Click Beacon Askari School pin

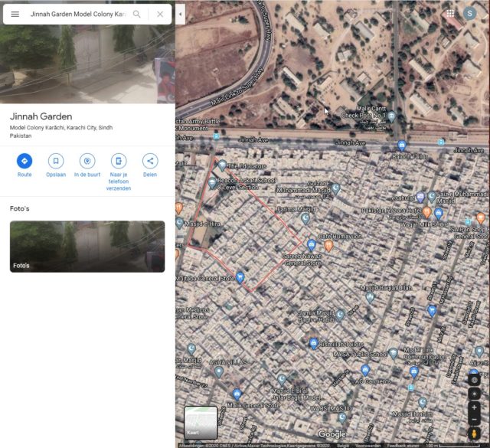tap(213, 182)
